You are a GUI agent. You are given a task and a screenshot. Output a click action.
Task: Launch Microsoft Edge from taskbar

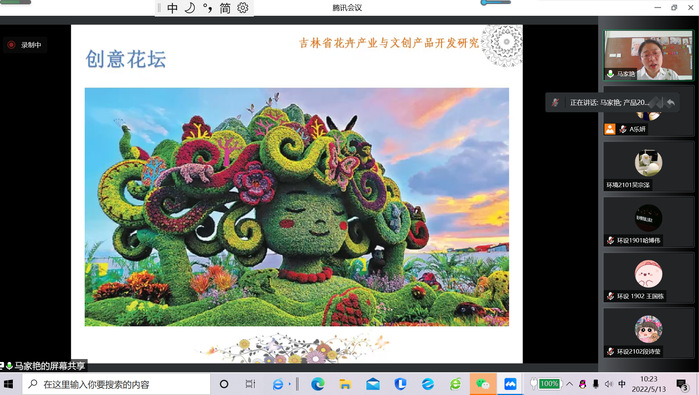click(317, 384)
